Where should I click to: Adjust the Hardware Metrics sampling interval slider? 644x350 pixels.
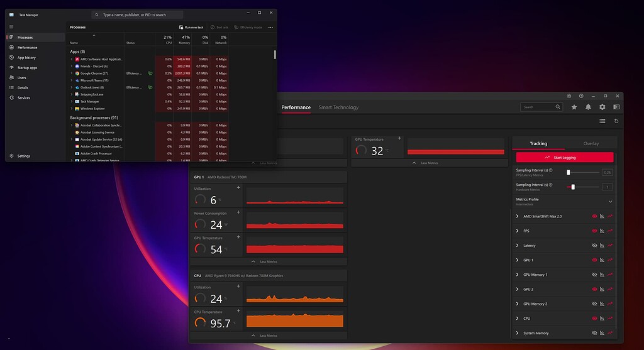(582, 187)
